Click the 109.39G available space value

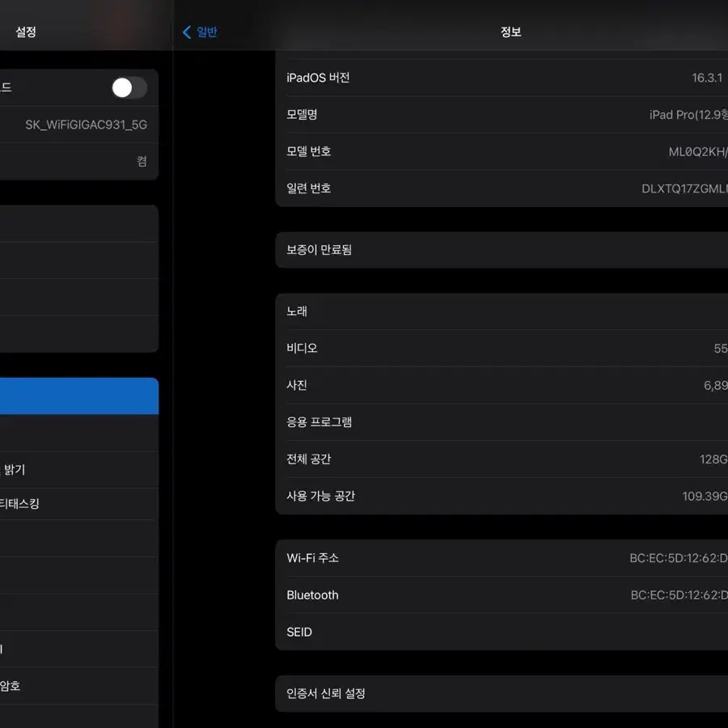tap(705, 497)
